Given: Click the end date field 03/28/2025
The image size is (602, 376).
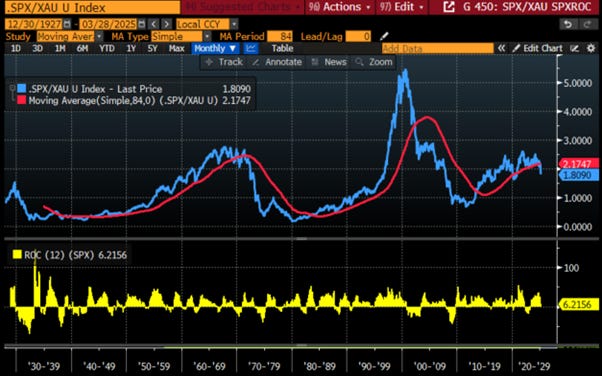Looking at the screenshot, I should click(108, 24).
